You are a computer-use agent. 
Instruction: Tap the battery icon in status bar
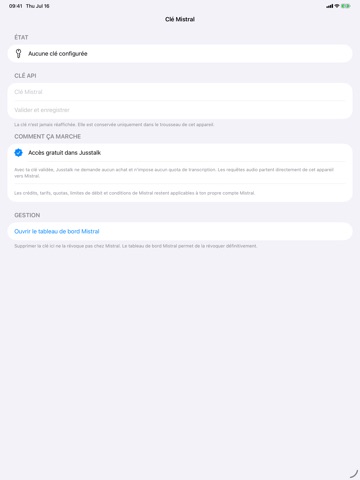pos(346,6)
